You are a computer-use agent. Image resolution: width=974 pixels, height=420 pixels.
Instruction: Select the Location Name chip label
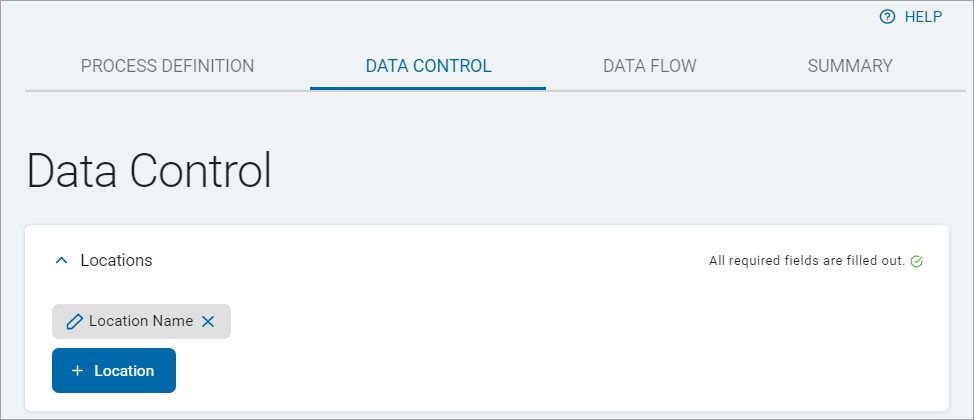pos(141,322)
